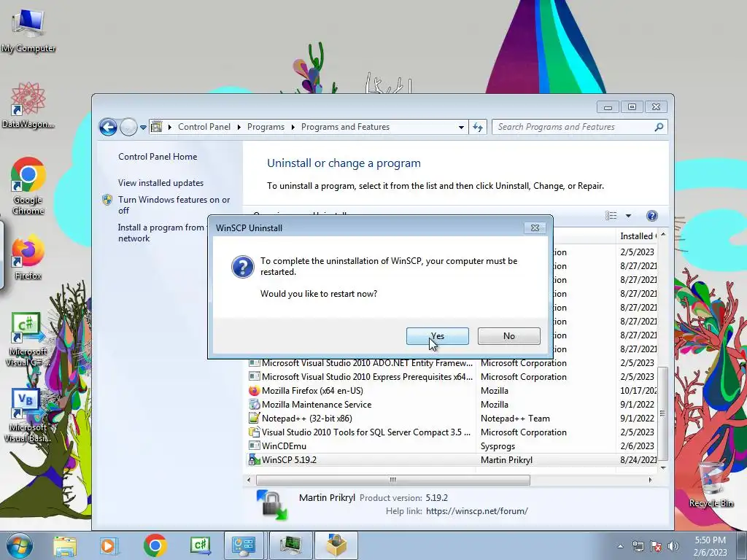Open Microsoft Visual C# desktop shortcut
Screen dimensions: 747x560
[x=28, y=339]
